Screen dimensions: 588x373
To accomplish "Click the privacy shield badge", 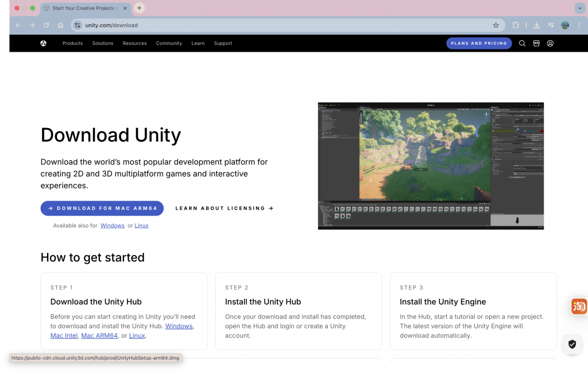I will coord(572,344).
